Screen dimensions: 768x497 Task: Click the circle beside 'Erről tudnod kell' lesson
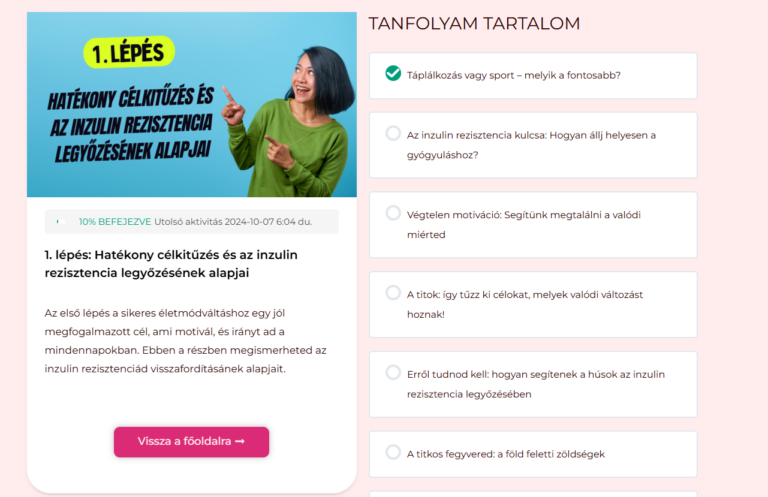(x=393, y=373)
